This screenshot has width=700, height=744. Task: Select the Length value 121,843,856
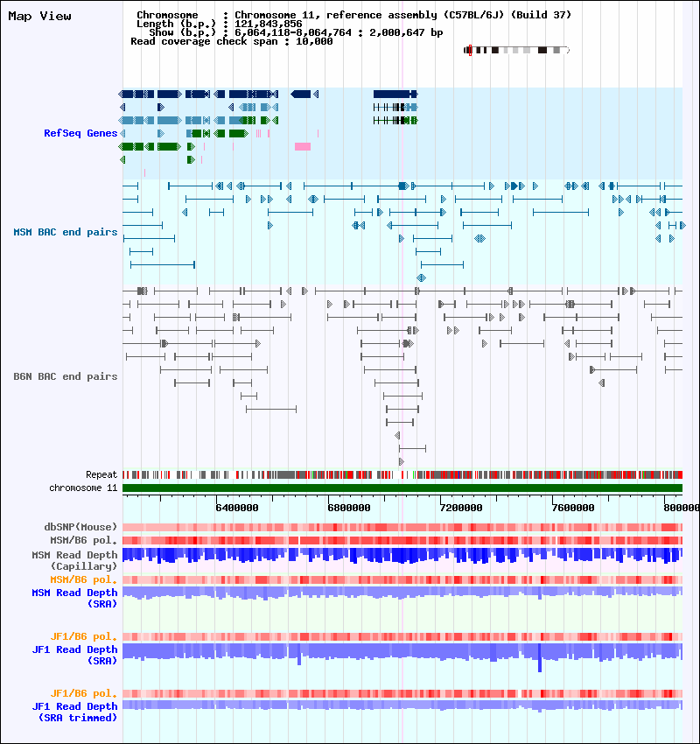269,24
